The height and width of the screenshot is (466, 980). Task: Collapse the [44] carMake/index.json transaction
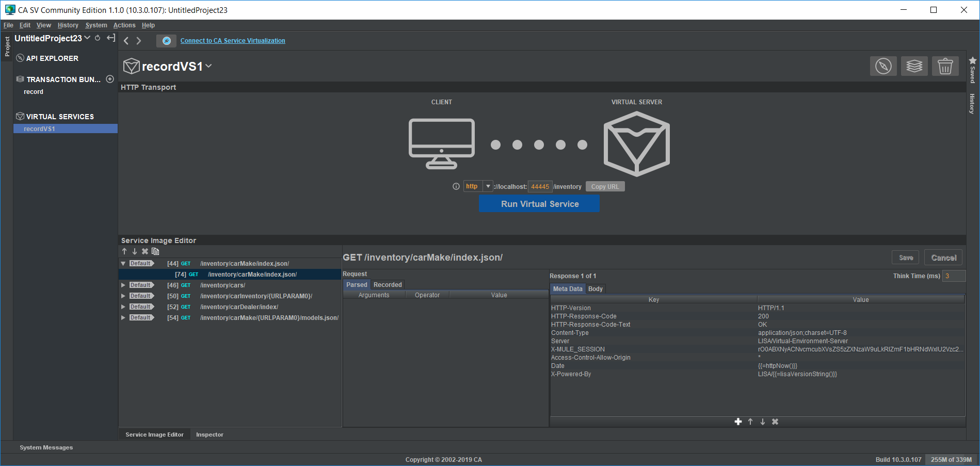coord(123,263)
